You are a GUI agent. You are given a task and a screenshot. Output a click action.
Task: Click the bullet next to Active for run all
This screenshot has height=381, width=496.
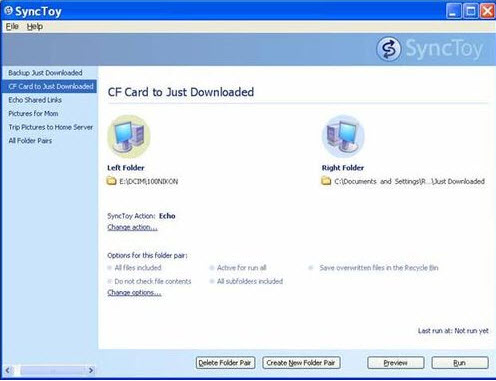[212, 268]
